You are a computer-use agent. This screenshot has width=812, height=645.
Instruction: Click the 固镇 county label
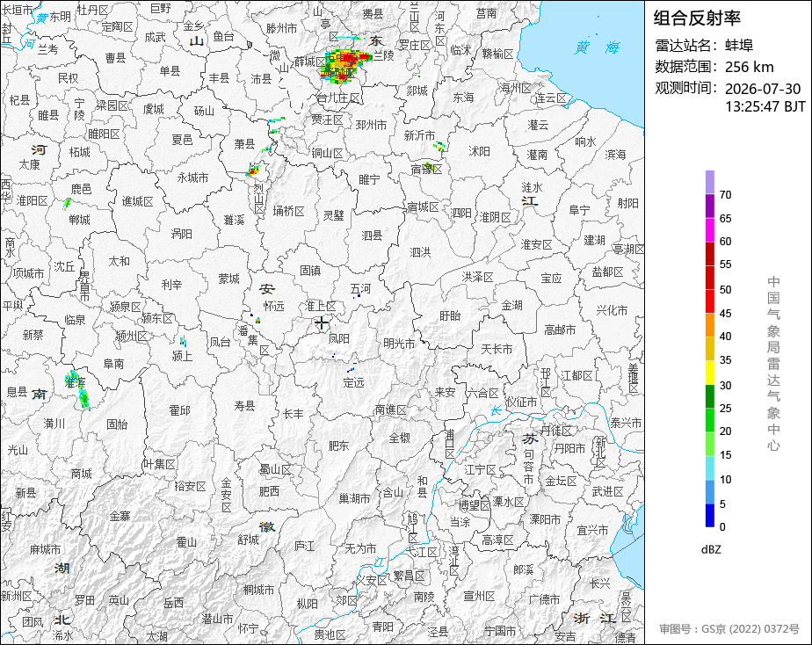click(x=310, y=271)
